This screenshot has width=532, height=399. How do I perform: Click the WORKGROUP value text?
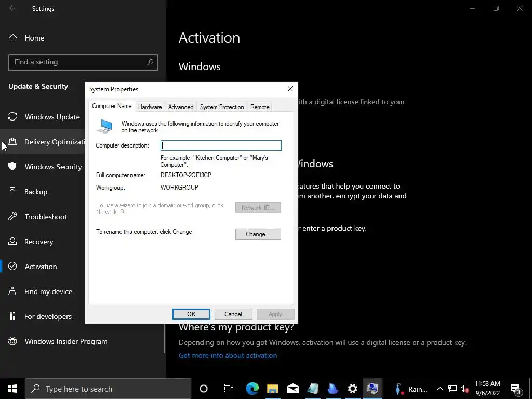[179, 187]
